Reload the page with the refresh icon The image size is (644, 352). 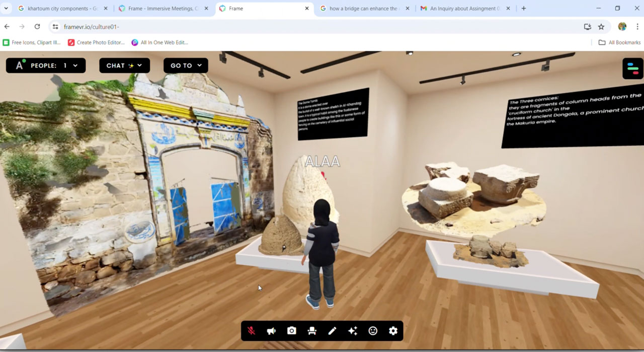37,27
